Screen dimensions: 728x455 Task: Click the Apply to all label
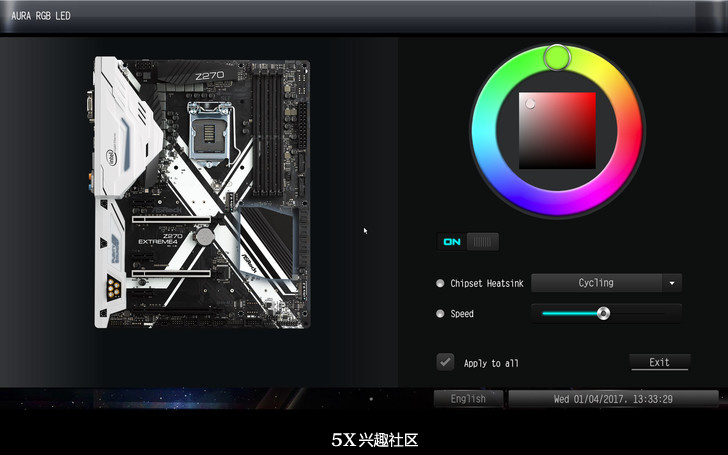491,363
